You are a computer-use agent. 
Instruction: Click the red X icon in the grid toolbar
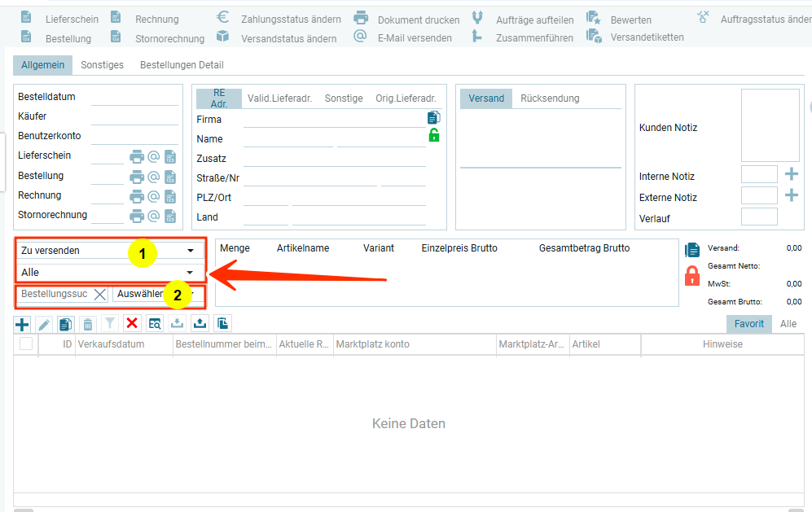point(132,324)
